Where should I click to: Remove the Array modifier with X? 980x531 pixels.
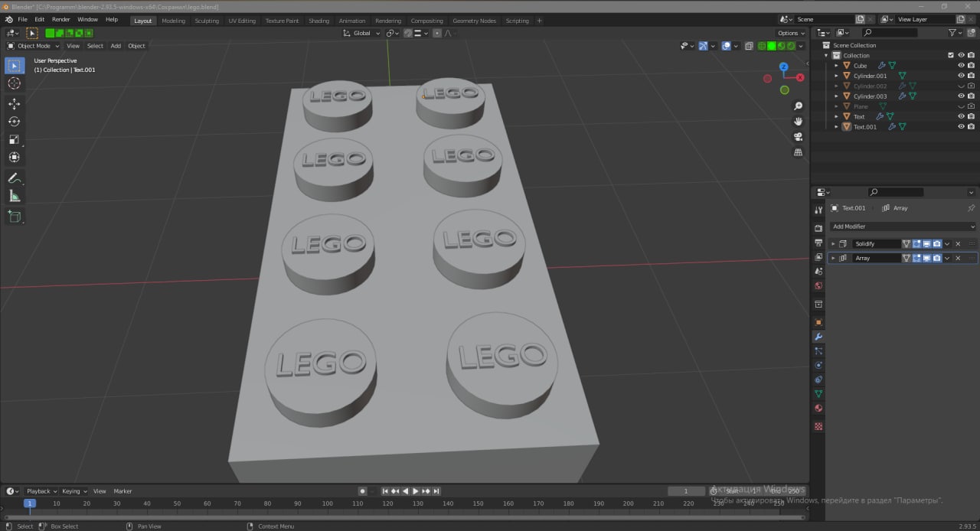coord(958,259)
